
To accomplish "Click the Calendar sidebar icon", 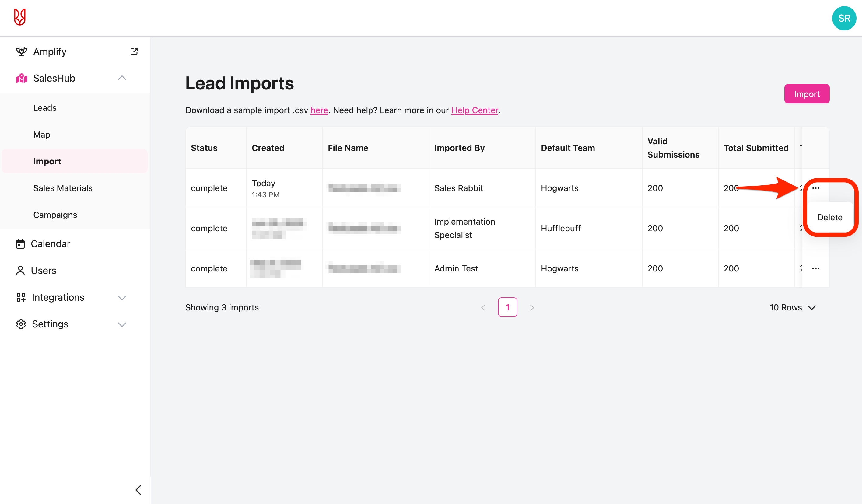I will coord(20,244).
